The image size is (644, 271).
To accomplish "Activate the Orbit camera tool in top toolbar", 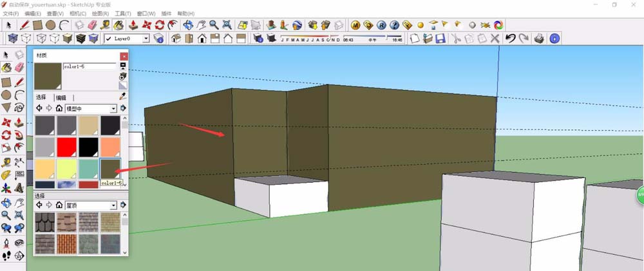I will pos(188,25).
